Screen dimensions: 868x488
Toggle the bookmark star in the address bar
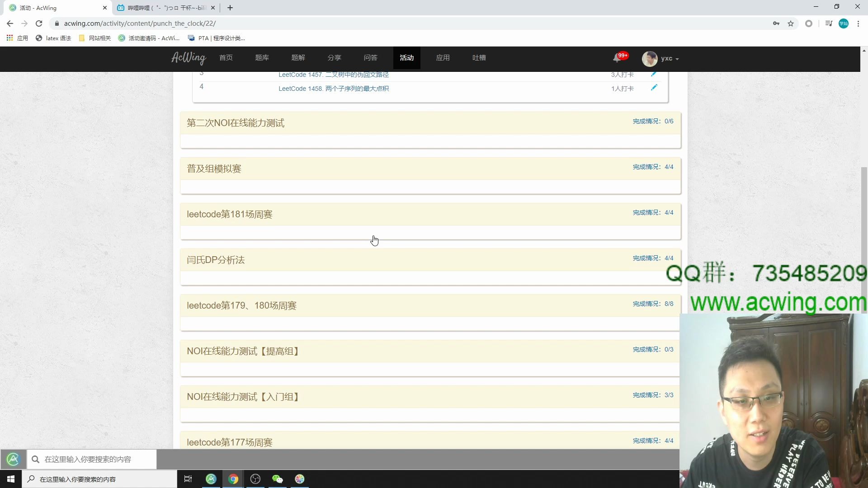(791, 23)
